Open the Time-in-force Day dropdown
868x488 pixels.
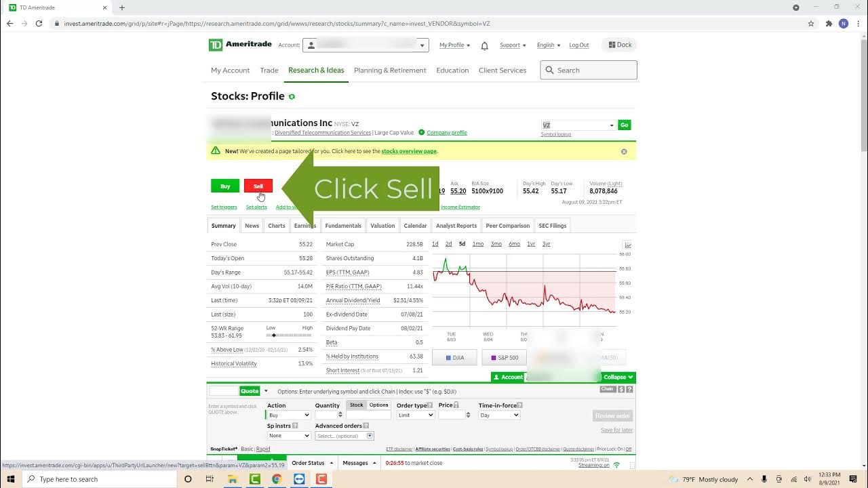(499, 415)
